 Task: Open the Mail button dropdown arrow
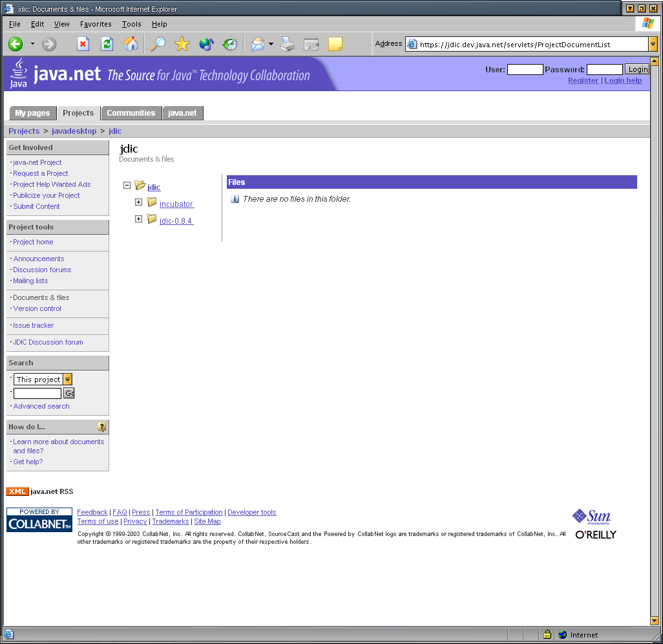click(x=271, y=44)
